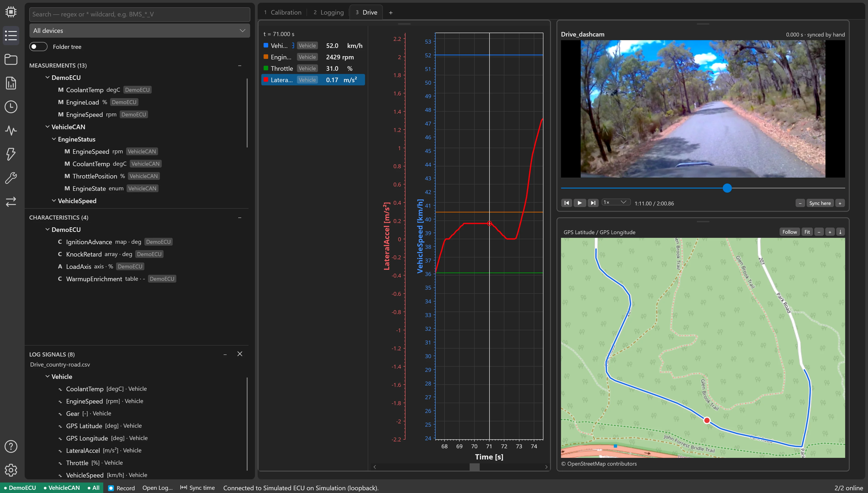Open the transfer arrows sidebar icon
Image resolution: width=868 pixels, height=493 pixels.
pos(11,202)
